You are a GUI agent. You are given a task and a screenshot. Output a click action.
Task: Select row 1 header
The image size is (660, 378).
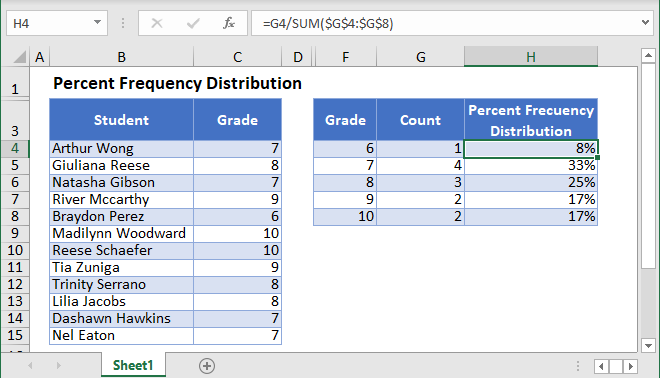15,83
